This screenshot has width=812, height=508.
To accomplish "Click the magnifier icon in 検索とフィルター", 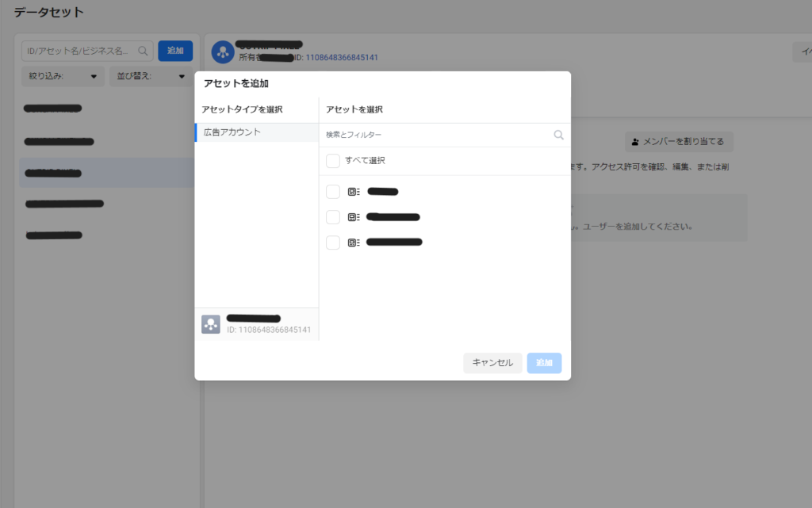I will tap(558, 135).
